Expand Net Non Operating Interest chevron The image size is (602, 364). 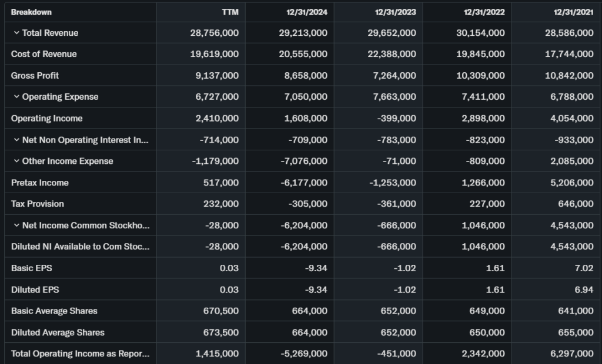click(16, 140)
